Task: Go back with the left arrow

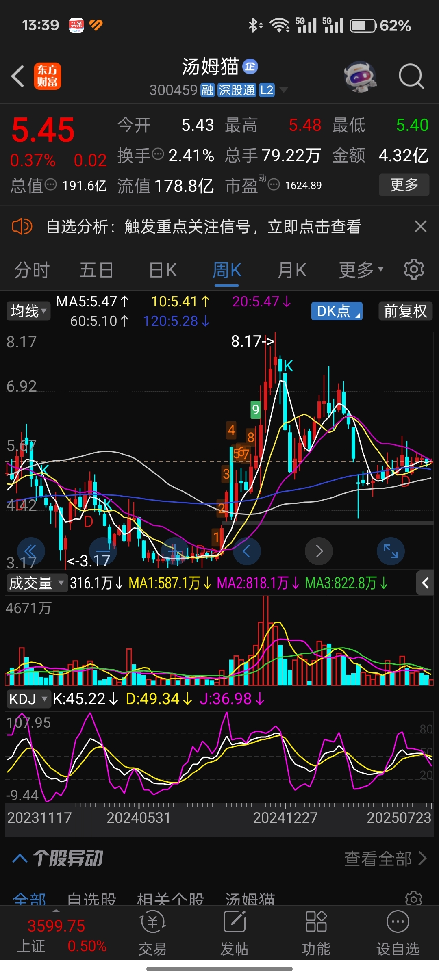Action: pyautogui.click(x=17, y=76)
